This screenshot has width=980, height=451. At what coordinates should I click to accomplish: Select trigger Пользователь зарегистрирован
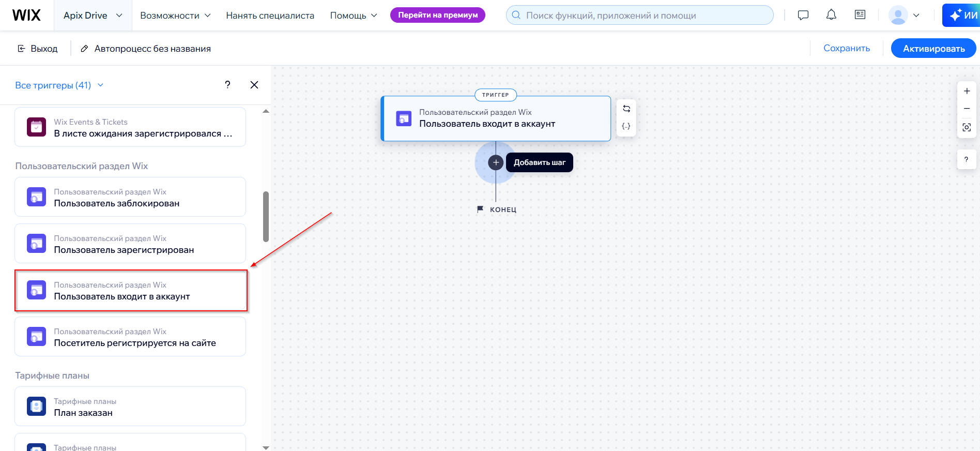tap(130, 244)
